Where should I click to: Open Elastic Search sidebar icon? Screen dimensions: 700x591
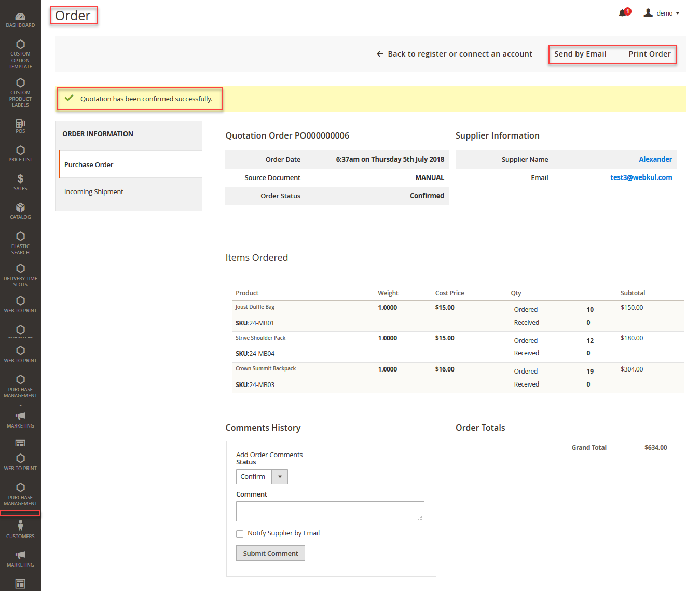click(x=20, y=237)
